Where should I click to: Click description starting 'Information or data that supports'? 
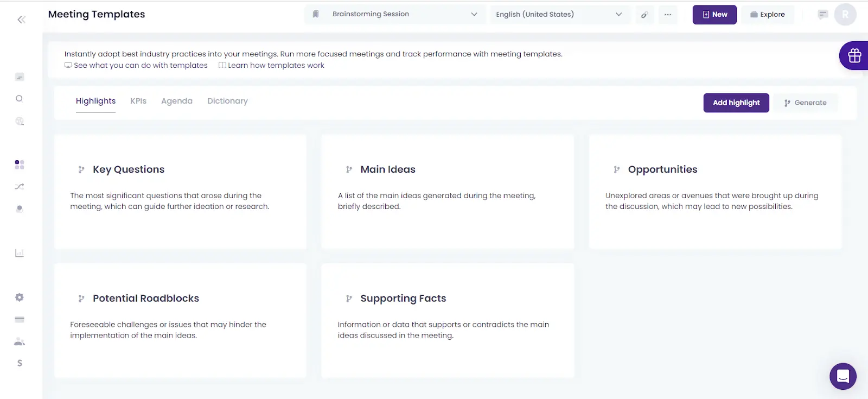coord(443,330)
